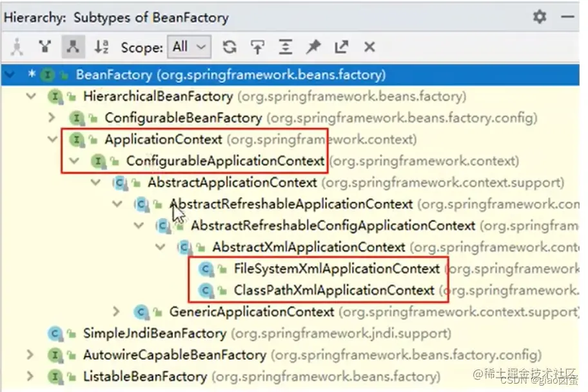Click the interface icon beside BeanFactory
Image resolution: width=588 pixels, height=392 pixels.
click(48, 75)
